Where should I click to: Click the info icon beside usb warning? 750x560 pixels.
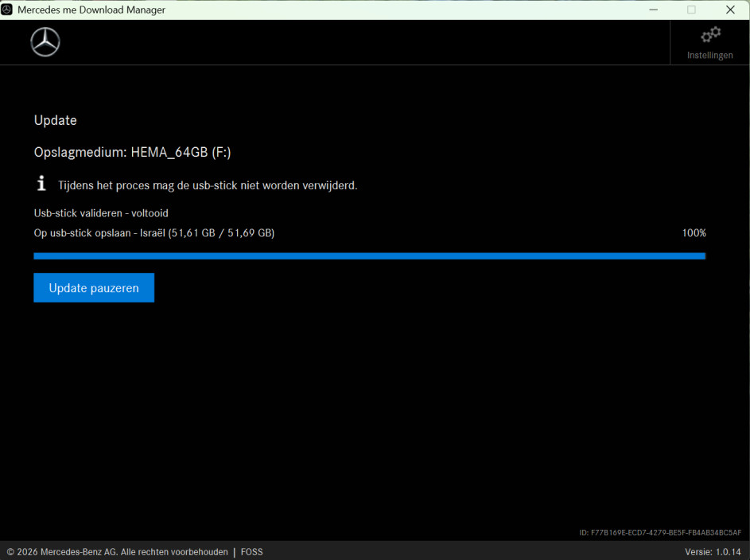(x=41, y=183)
